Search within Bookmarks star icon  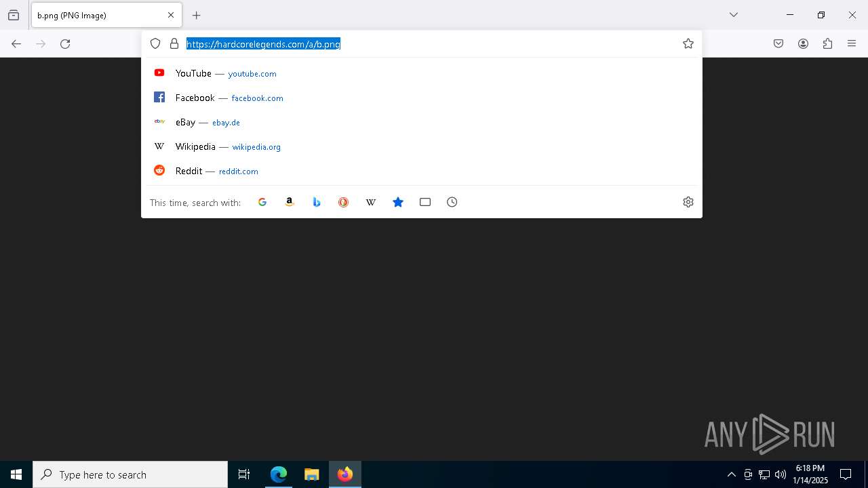point(398,202)
